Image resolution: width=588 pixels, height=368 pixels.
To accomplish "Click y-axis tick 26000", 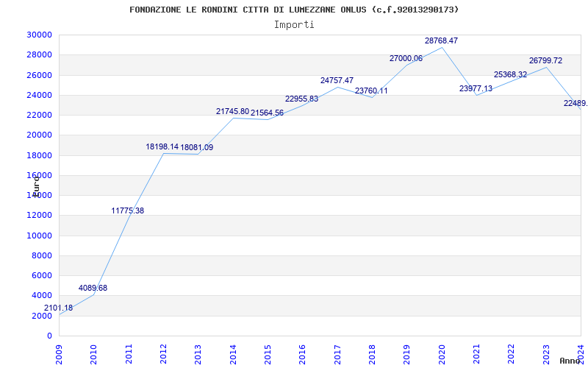I will click(x=40, y=75).
